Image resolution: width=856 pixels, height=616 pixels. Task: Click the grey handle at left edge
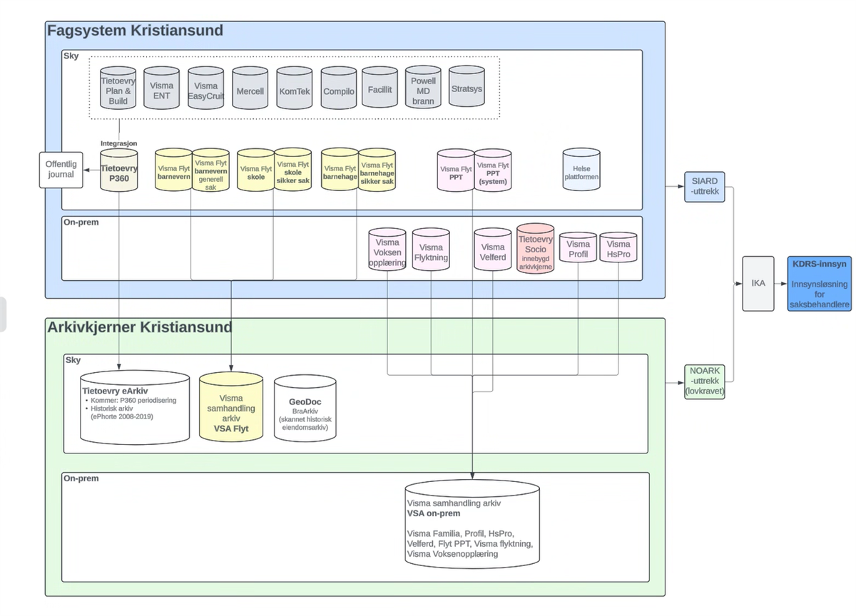3,314
